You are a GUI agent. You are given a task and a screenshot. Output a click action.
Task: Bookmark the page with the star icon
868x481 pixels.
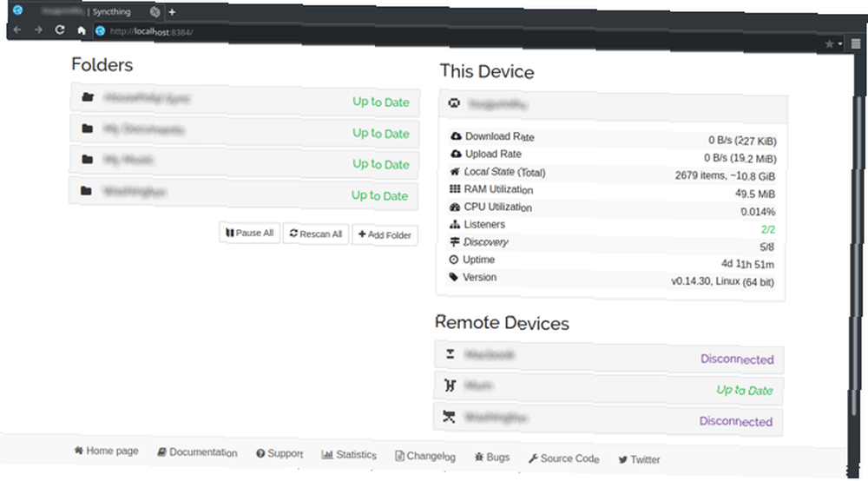pyautogui.click(x=829, y=43)
